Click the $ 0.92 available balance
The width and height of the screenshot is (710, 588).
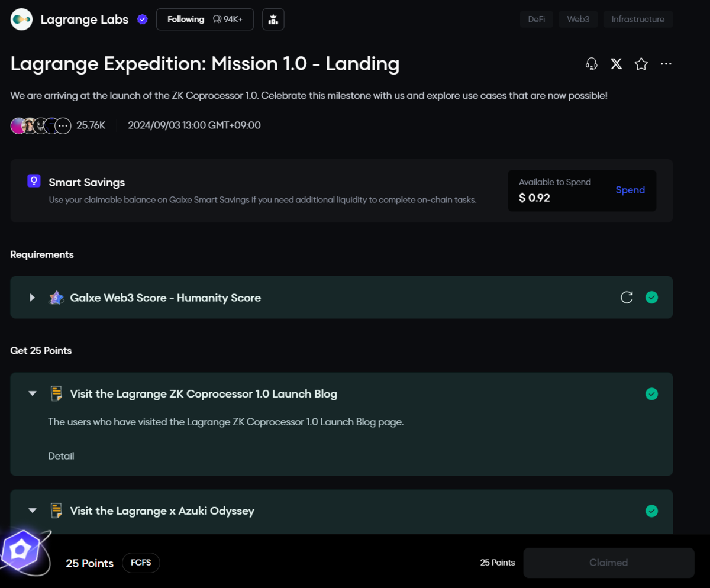pyautogui.click(x=534, y=198)
